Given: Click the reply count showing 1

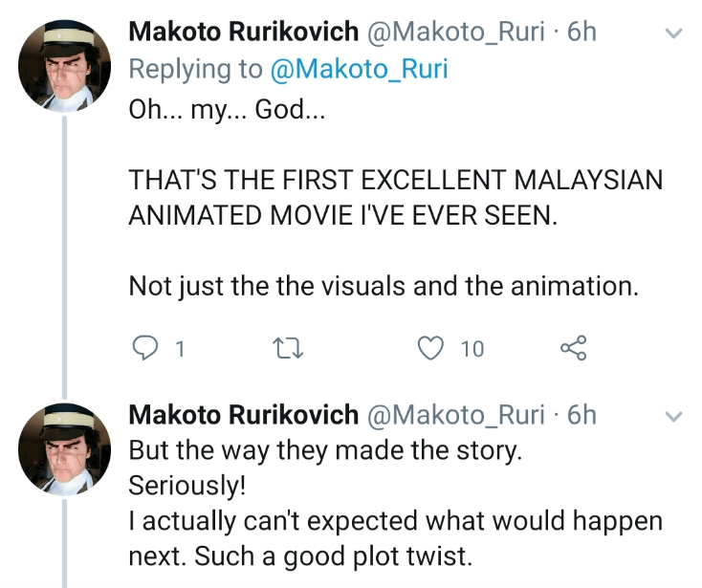Looking at the screenshot, I should click(179, 350).
